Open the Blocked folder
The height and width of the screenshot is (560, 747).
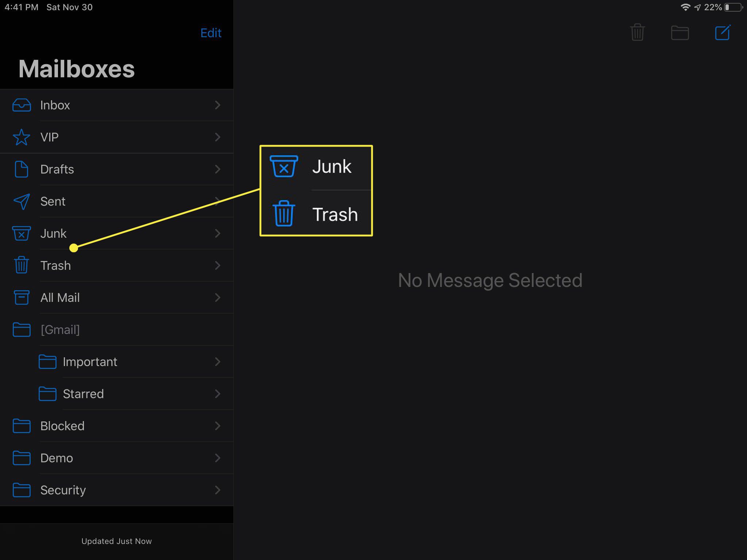116,425
